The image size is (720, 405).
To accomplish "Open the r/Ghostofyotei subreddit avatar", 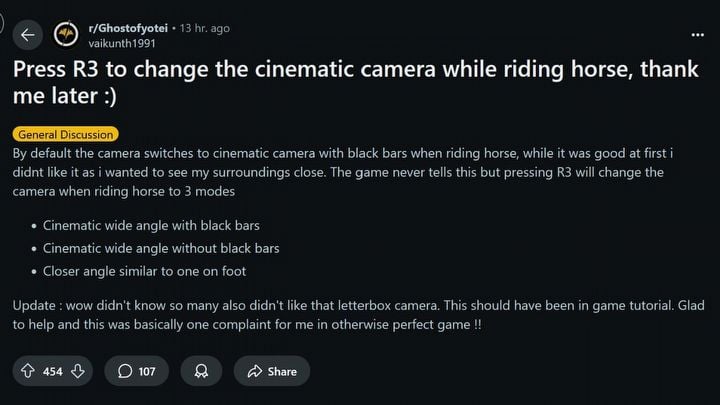I will point(67,35).
